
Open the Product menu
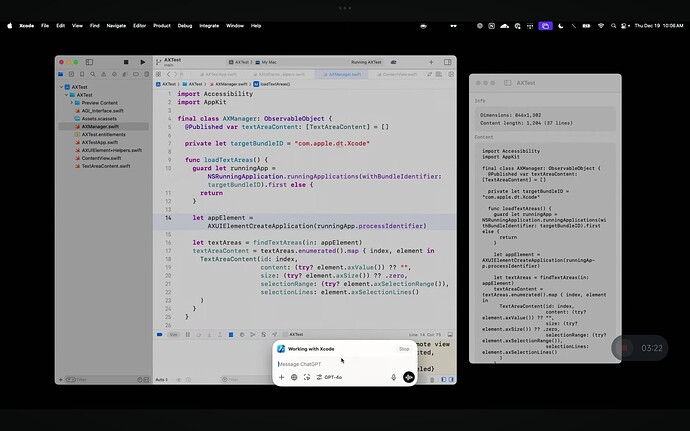(161, 26)
